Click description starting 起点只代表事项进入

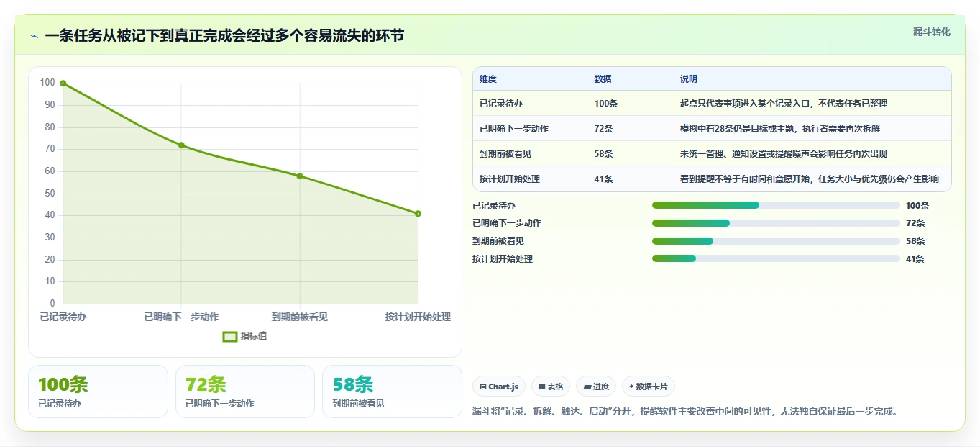click(x=784, y=104)
